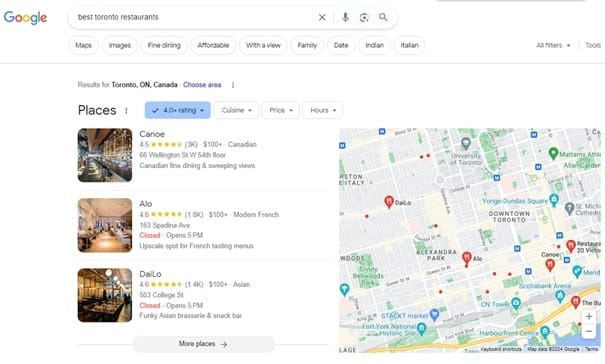Click 'Canadian fine dining & sweeping views'
Viewport: 605px width, 364px height.
(x=197, y=166)
